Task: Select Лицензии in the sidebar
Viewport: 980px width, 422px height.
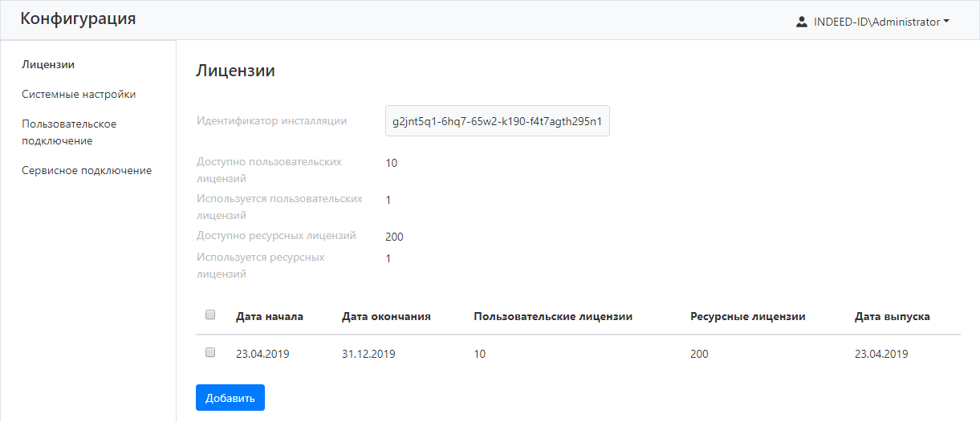Action: tap(48, 64)
